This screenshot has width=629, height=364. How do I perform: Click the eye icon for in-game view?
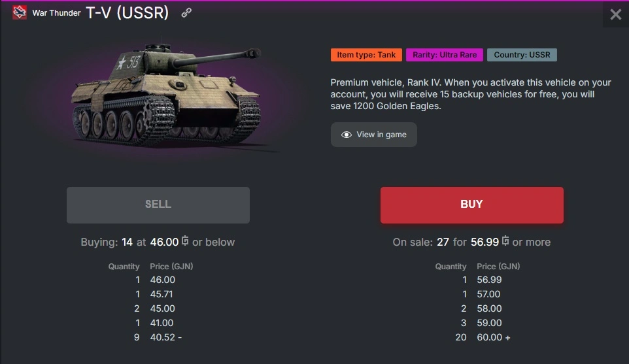point(347,135)
